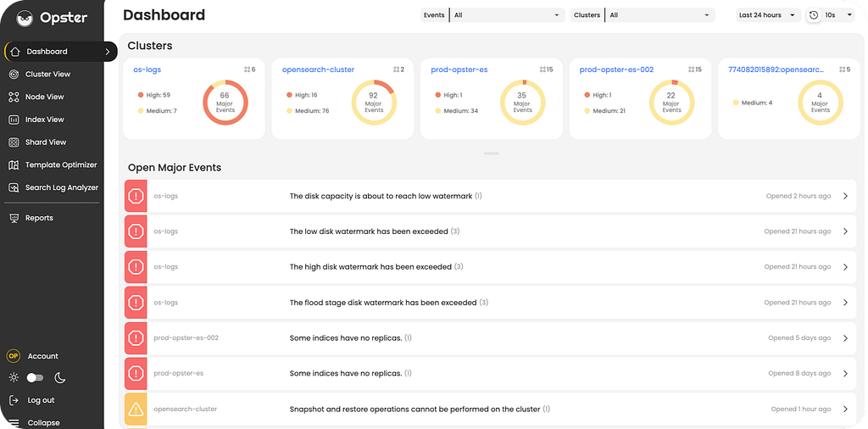Image resolution: width=868 pixels, height=429 pixels.
Task: Click the red alert icon for high disk watermark exceeded
Action: click(x=136, y=267)
